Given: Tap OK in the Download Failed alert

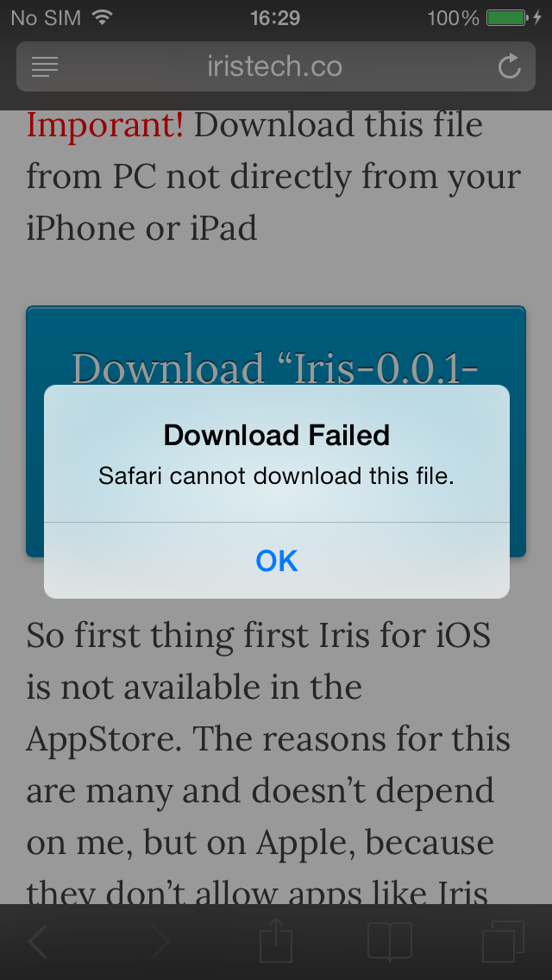Looking at the screenshot, I should pos(276,561).
